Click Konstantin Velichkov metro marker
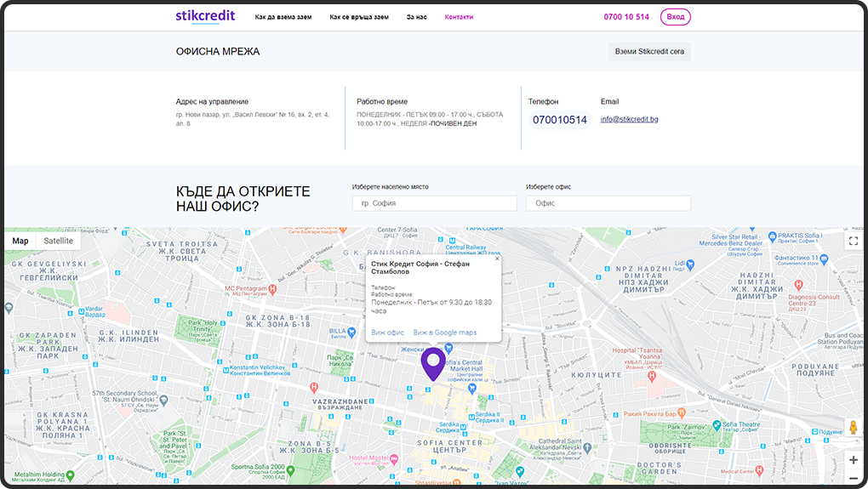The image size is (868, 489). [x=226, y=370]
